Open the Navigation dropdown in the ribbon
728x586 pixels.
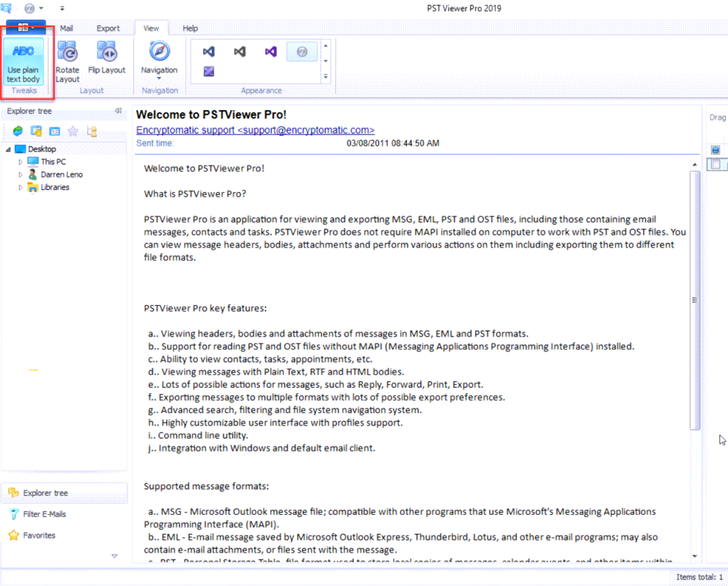click(x=159, y=61)
